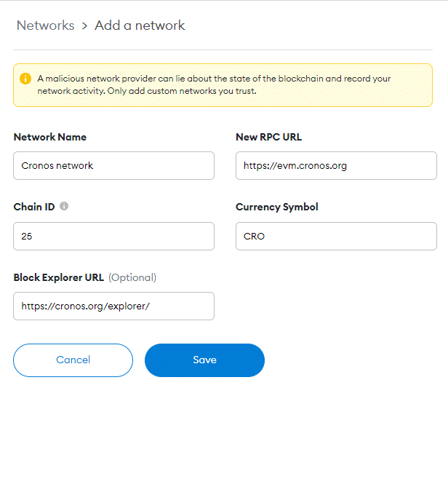Image resolution: width=448 pixels, height=495 pixels.
Task: Click the breadcrumb chevron arrow separator
Action: tap(84, 26)
